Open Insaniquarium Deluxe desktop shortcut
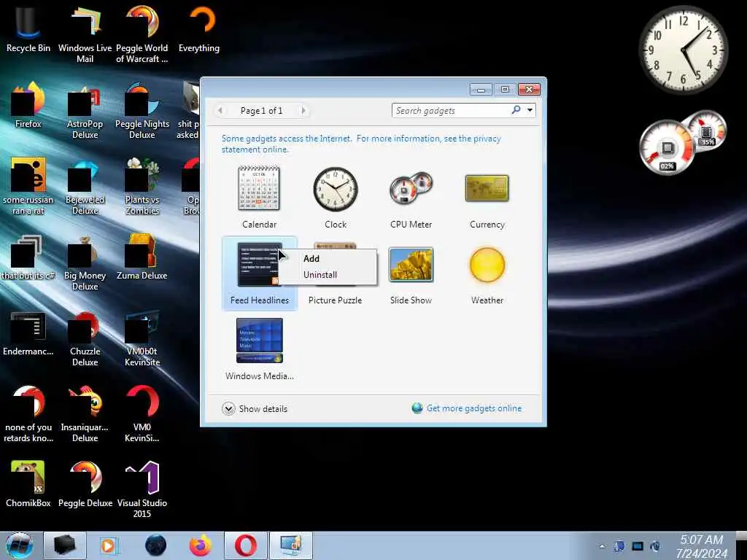This screenshot has height=560, width=747. point(85,414)
